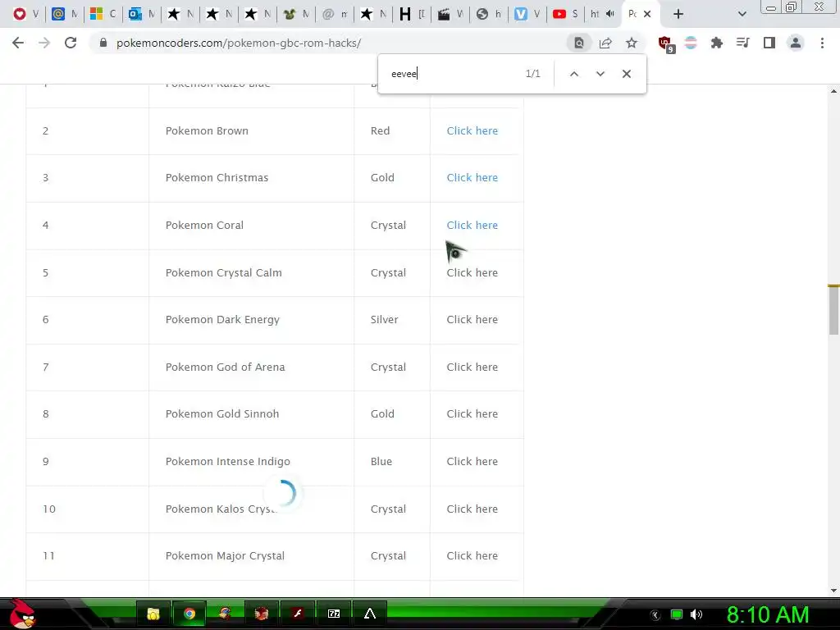
Task: Select the Pokemon Gold Sinnoh text
Action: click(x=222, y=413)
